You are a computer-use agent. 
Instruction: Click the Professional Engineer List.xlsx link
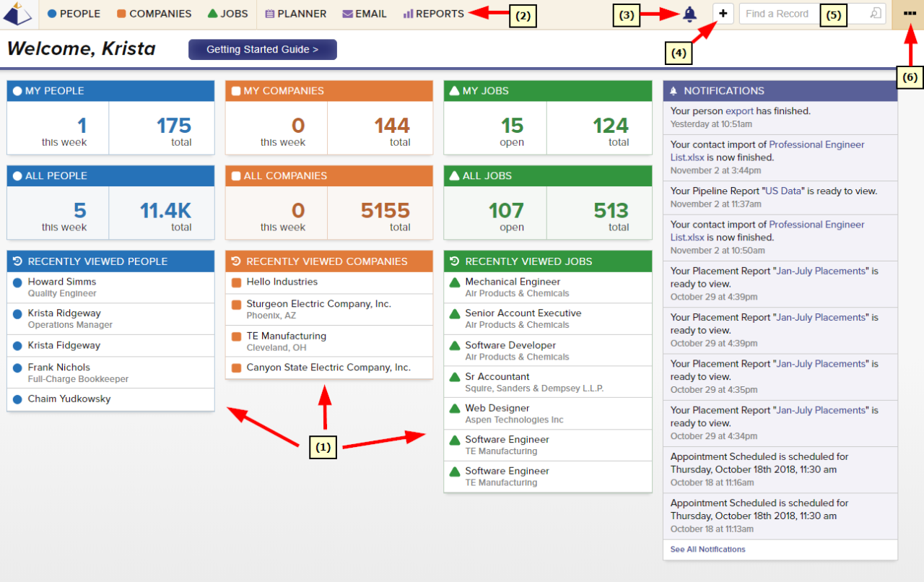coord(816,144)
